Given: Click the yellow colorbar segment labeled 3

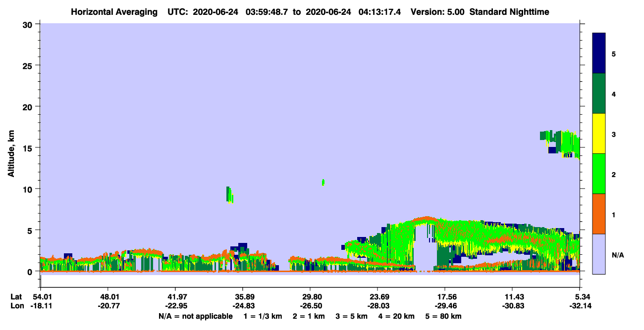Looking at the screenshot, I should click(x=599, y=134).
